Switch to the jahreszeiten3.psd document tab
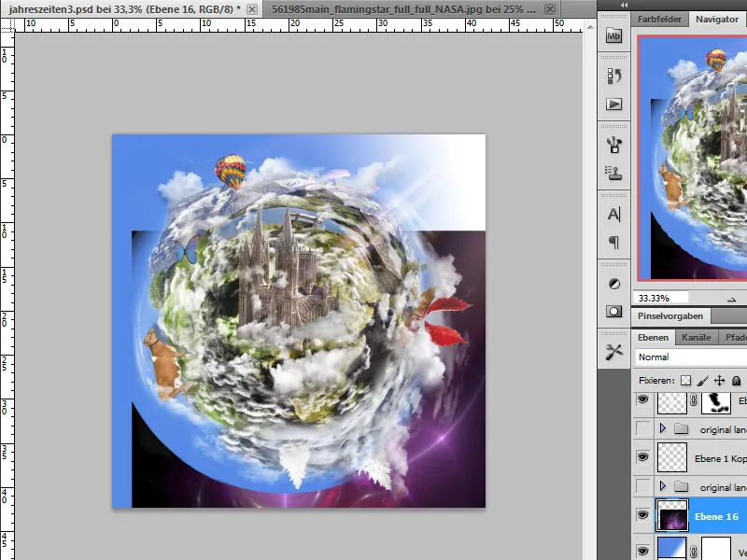The width and height of the screenshot is (747, 560). tap(124, 9)
